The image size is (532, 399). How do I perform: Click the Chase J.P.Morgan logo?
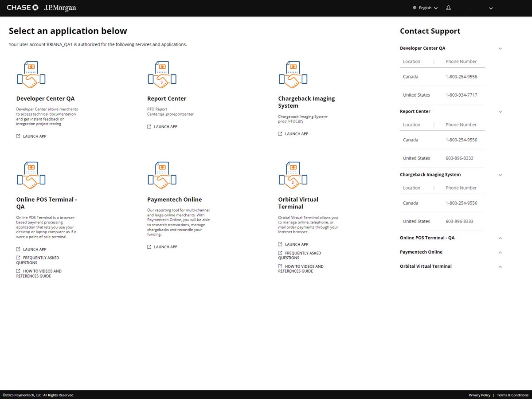42,8
